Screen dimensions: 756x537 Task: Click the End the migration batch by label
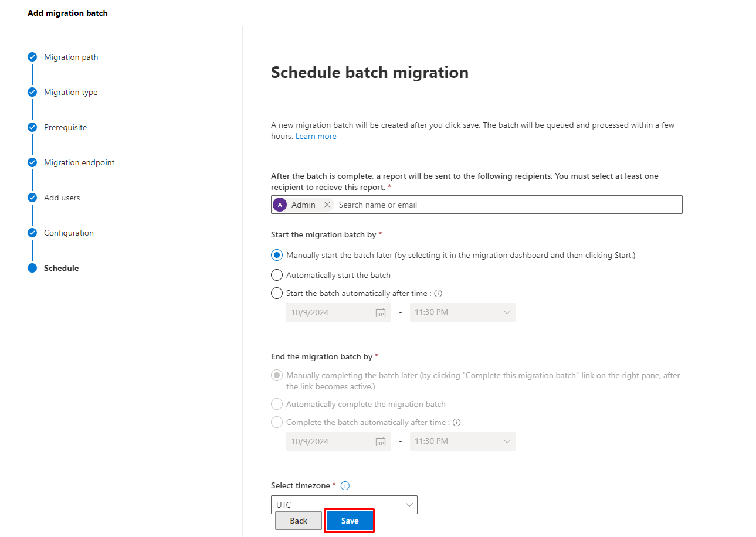click(322, 356)
